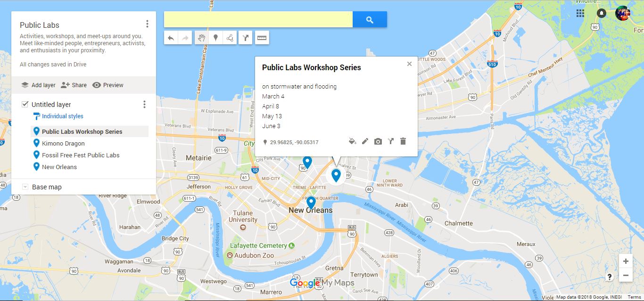Select the hand pan tool
Viewport: 644px width, 301px height.
tap(201, 38)
